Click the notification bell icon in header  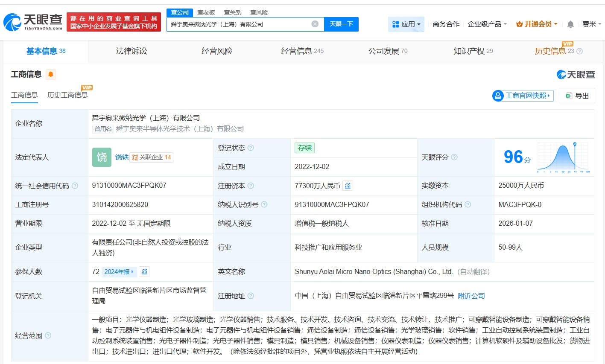[x=570, y=24]
